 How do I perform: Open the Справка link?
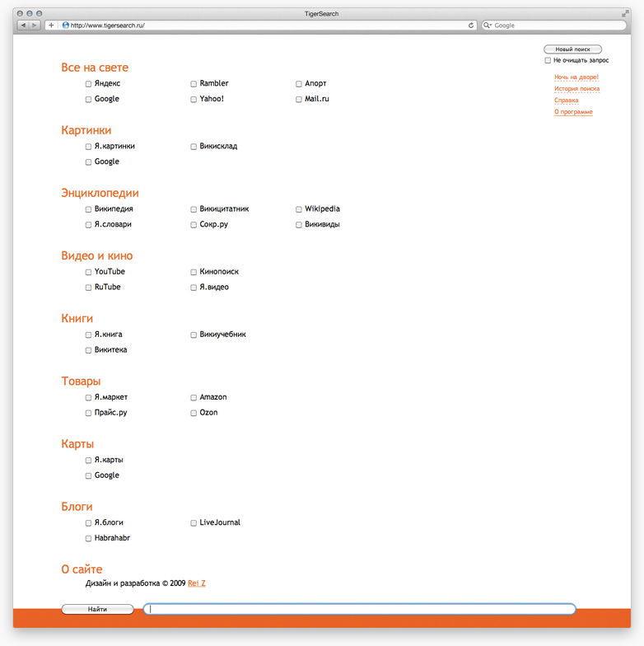[567, 101]
